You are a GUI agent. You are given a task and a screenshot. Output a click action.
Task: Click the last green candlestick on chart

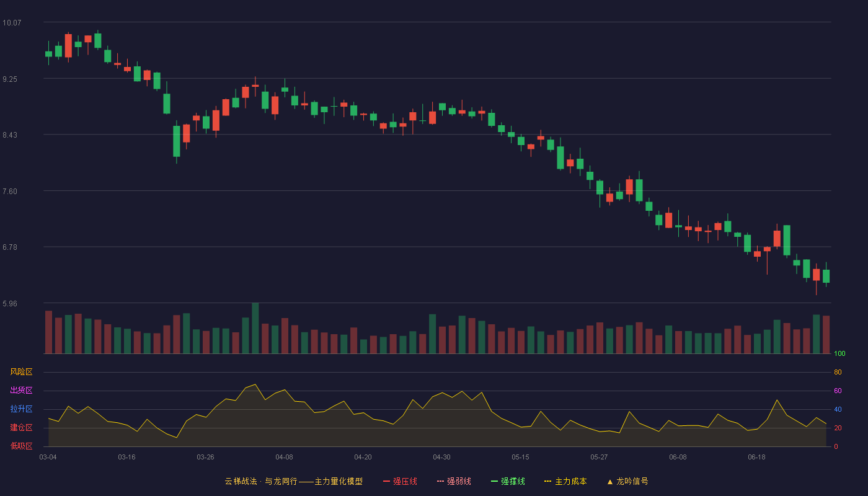coord(826,276)
